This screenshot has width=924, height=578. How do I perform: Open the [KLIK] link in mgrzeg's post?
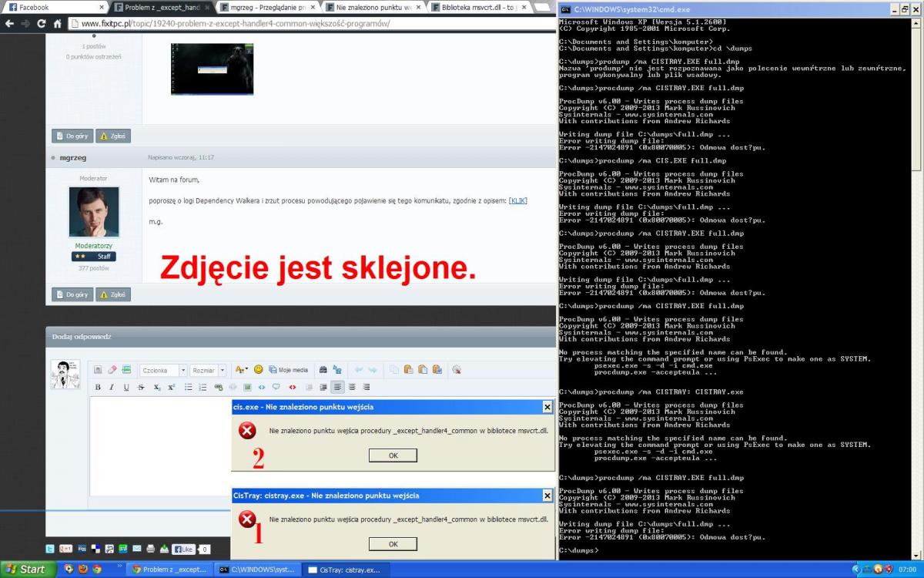pyautogui.click(x=518, y=201)
